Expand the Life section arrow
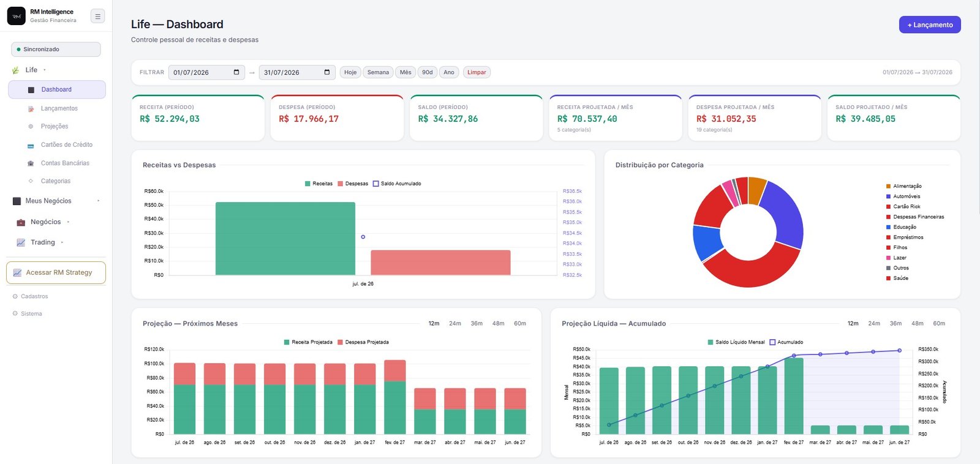980x464 pixels. (45, 70)
